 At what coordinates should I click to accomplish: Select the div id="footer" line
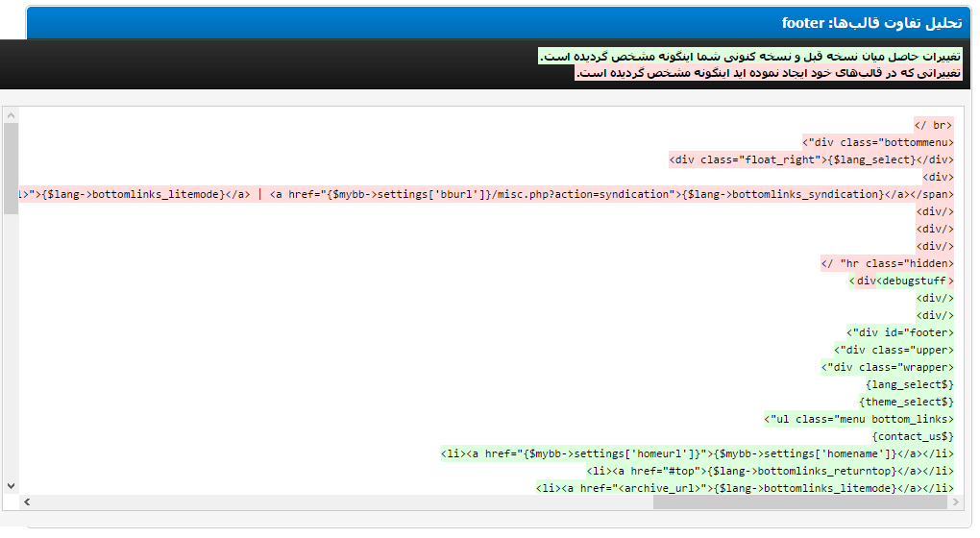[x=900, y=333]
